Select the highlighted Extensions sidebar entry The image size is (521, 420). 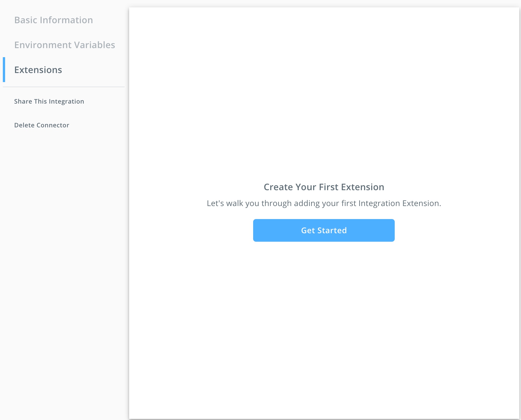click(38, 70)
